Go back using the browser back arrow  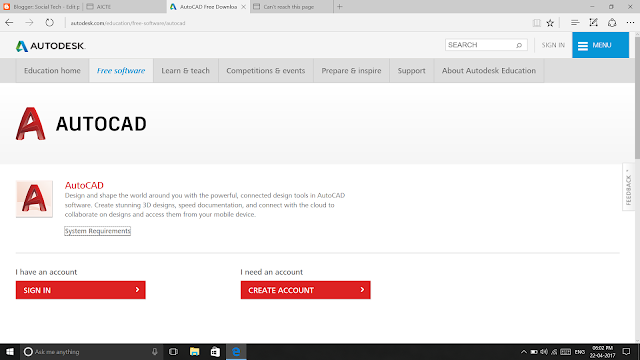[x=9, y=23]
